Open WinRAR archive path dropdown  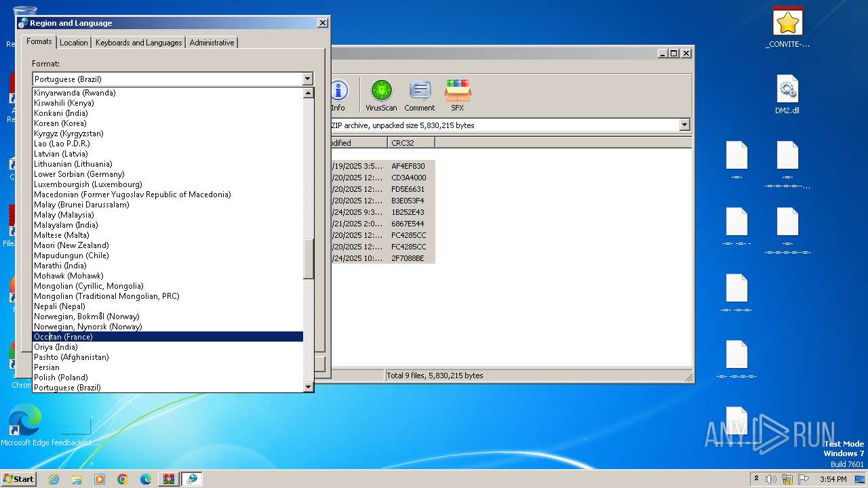pyautogui.click(x=684, y=125)
